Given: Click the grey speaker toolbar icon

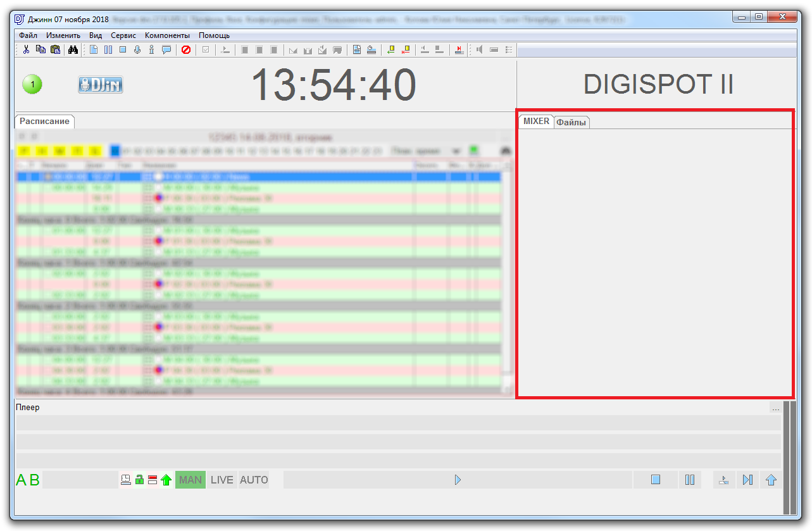Looking at the screenshot, I should [479, 49].
